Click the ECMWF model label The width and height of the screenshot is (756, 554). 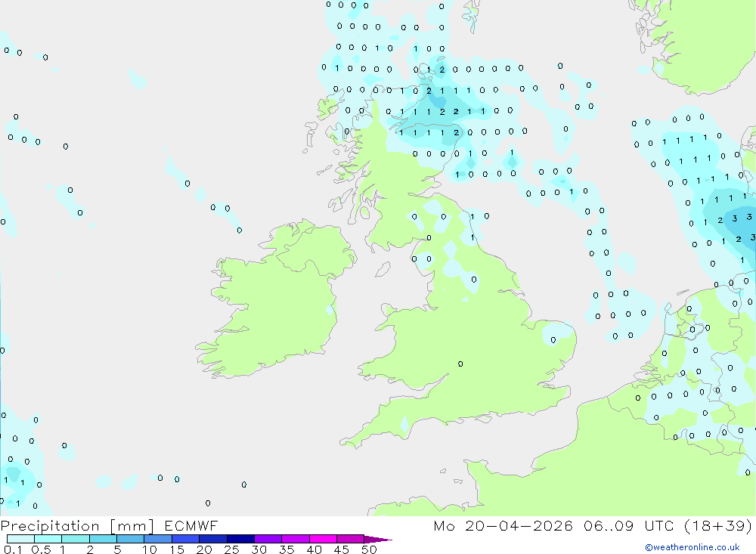coord(191,526)
